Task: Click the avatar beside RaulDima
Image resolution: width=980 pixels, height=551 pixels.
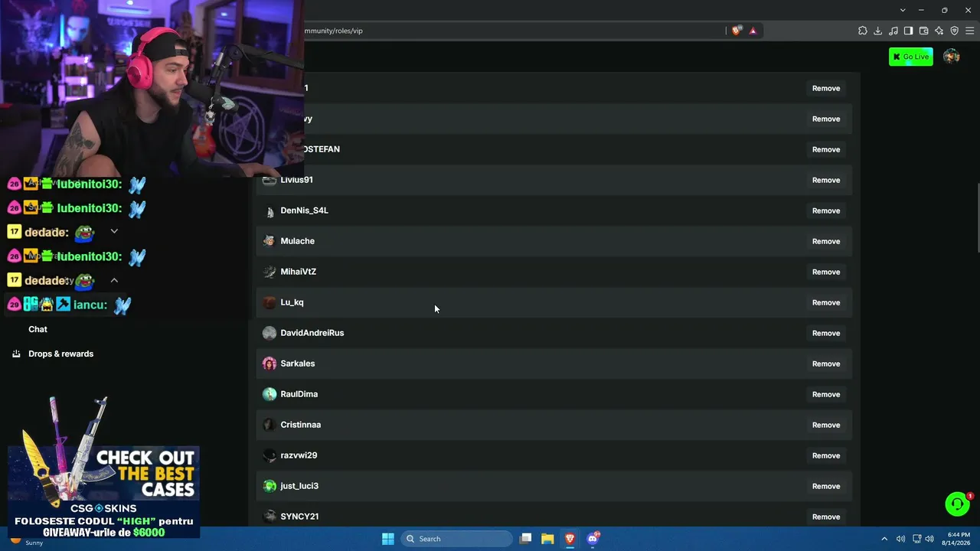Action: (x=269, y=394)
